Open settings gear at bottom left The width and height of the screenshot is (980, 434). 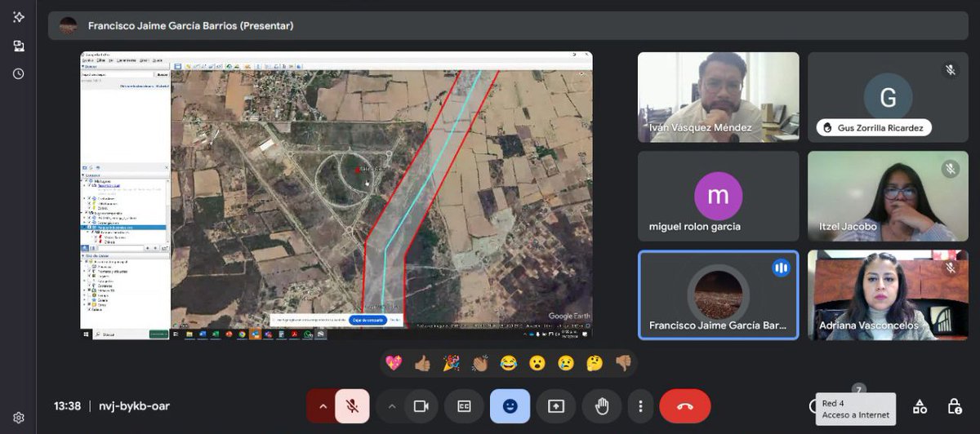click(18, 418)
